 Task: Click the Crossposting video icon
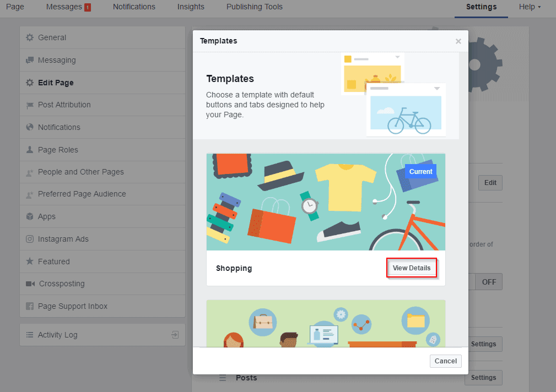31,284
